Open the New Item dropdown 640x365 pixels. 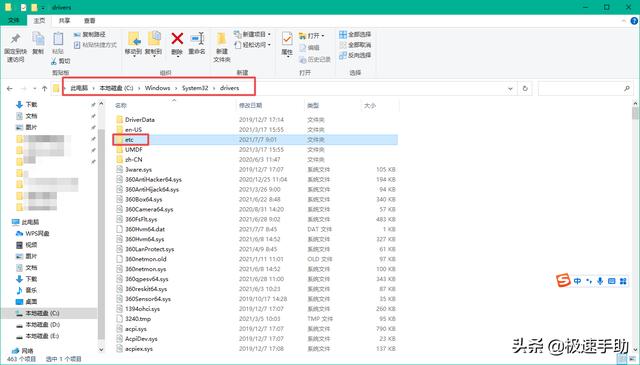(x=253, y=34)
